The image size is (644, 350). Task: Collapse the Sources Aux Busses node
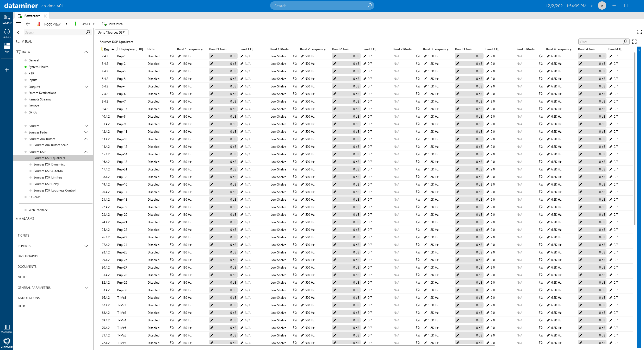(x=86, y=139)
